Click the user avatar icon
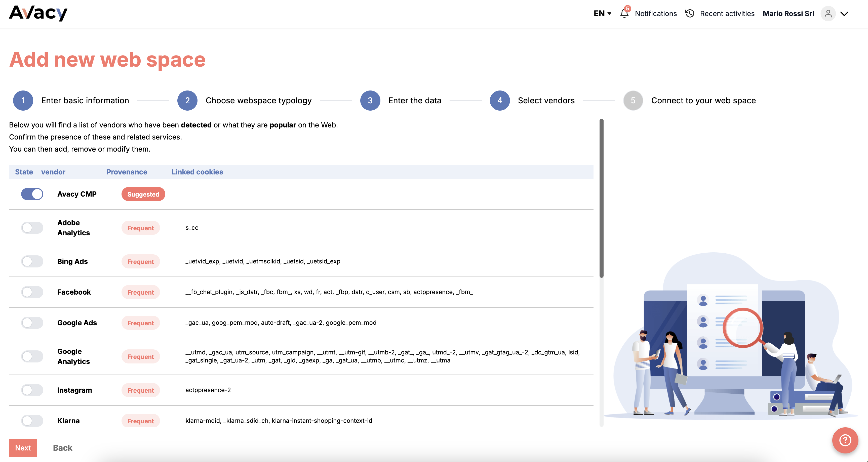868x462 pixels. pyautogui.click(x=828, y=14)
